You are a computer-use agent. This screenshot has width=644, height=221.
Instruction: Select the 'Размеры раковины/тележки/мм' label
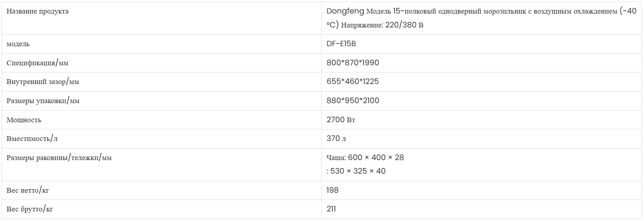tap(59, 158)
